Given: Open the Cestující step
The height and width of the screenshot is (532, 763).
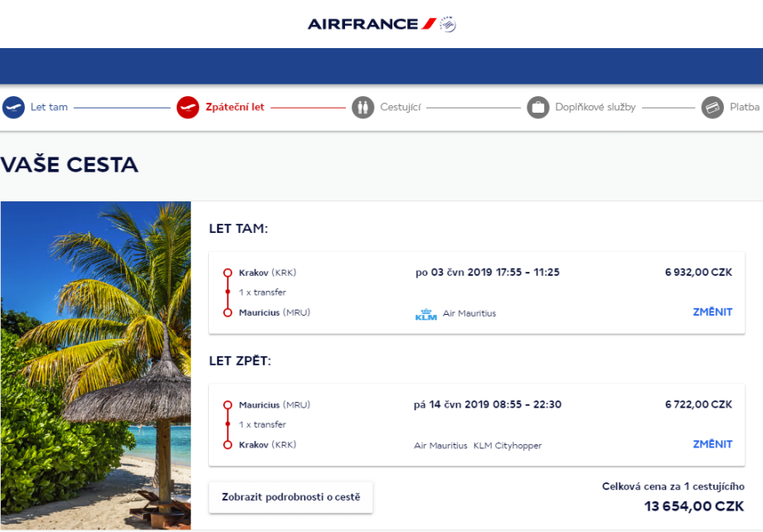Looking at the screenshot, I should pos(401,108).
